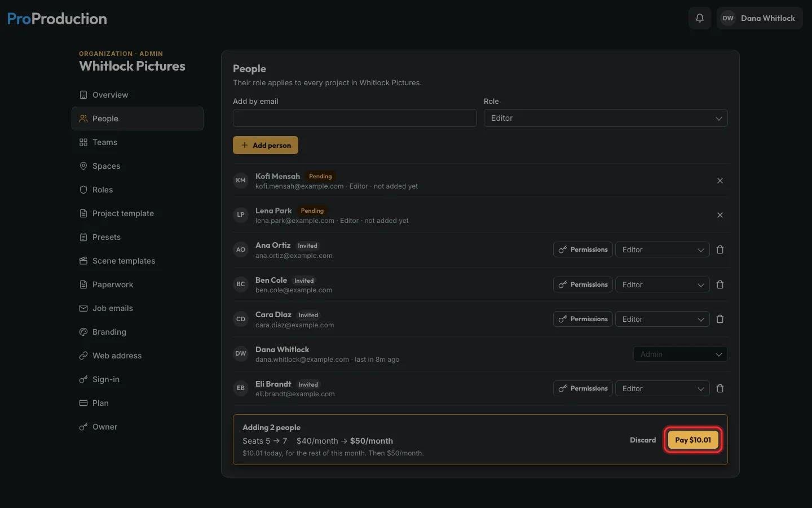Click the LP avatar for Lena Park
812x508 pixels.
pos(241,215)
